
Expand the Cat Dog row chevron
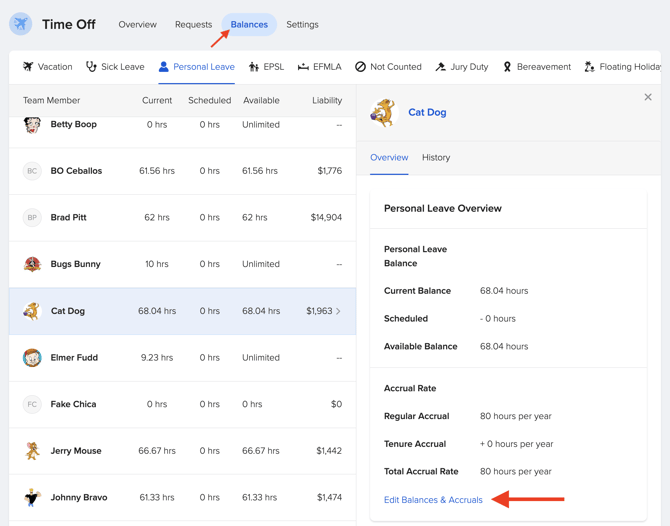339,311
